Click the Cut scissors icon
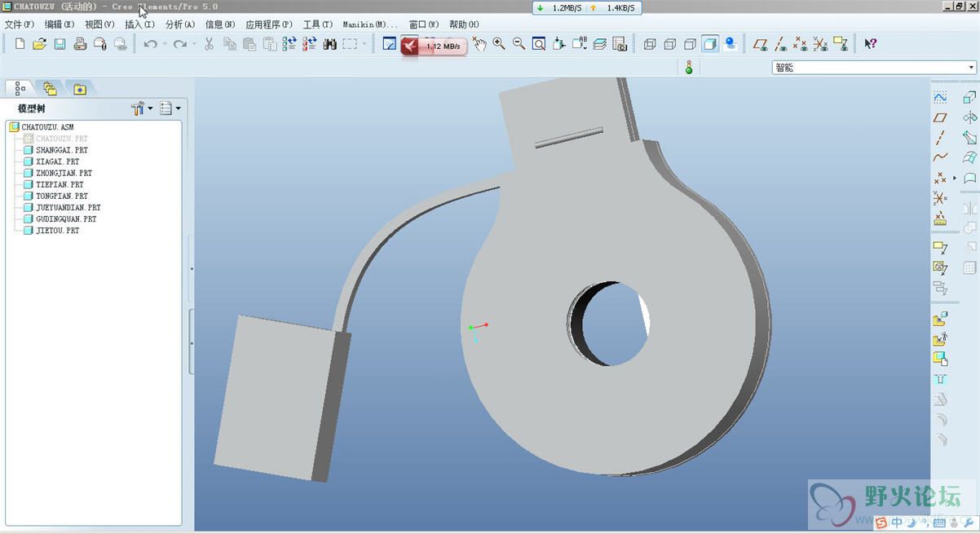Viewport: 980px width, 534px height. (210, 44)
